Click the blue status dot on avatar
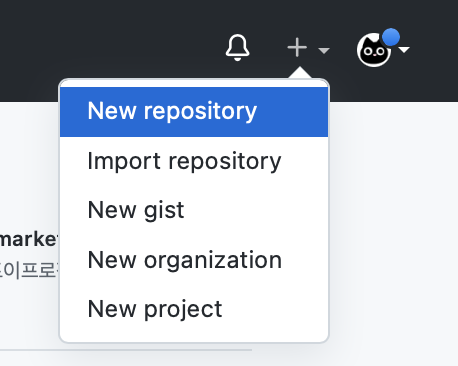This screenshot has width=458, height=366. [391, 37]
